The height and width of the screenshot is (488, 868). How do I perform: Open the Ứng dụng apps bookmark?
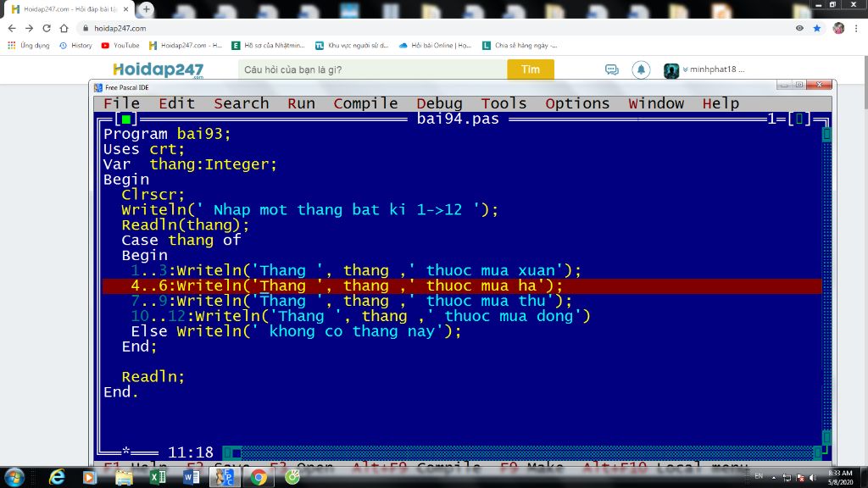tap(29, 46)
